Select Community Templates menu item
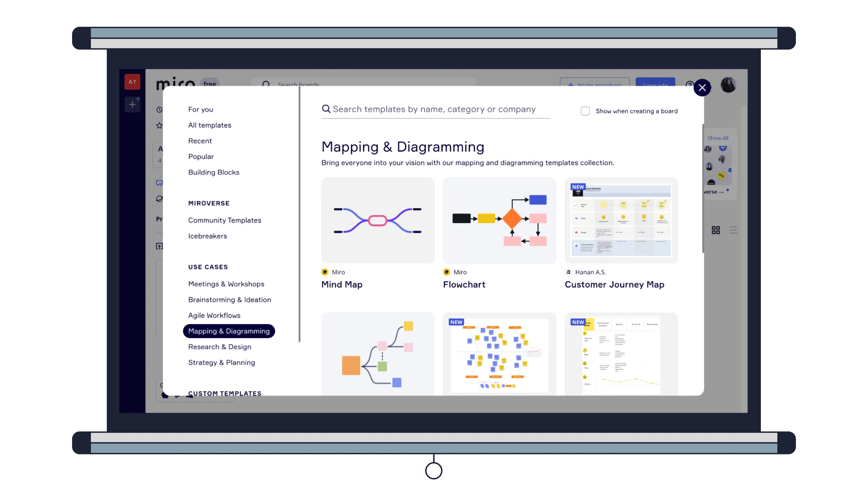This screenshot has height=486, width=868. coord(225,220)
